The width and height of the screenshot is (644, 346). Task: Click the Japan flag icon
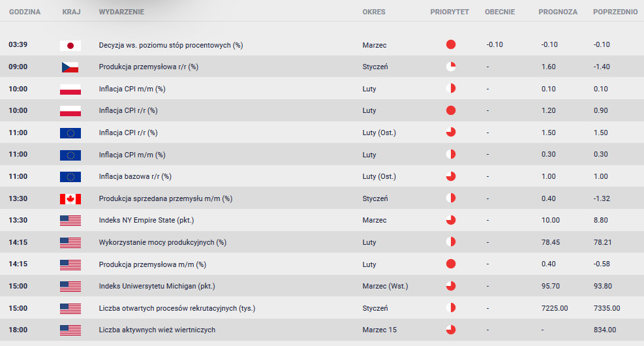tap(70, 46)
